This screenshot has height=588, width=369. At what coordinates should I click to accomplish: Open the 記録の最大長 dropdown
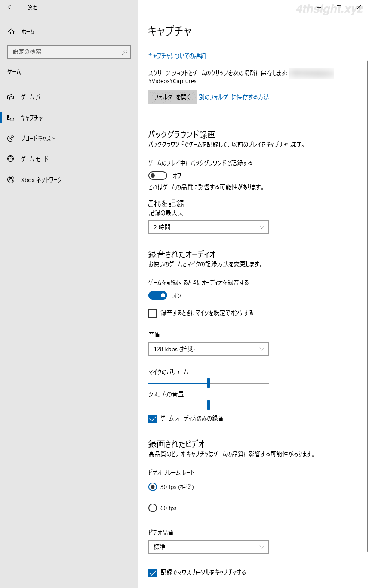click(x=209, y=227)
